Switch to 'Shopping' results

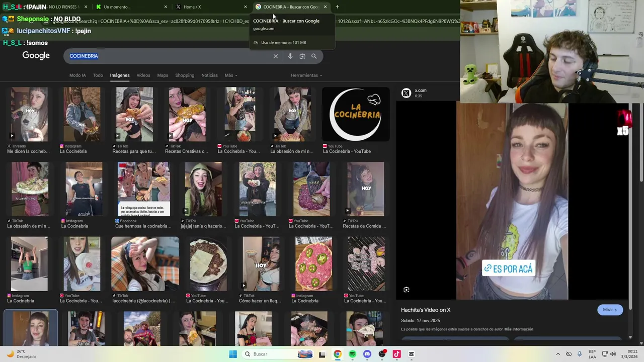tap(185, 75)
